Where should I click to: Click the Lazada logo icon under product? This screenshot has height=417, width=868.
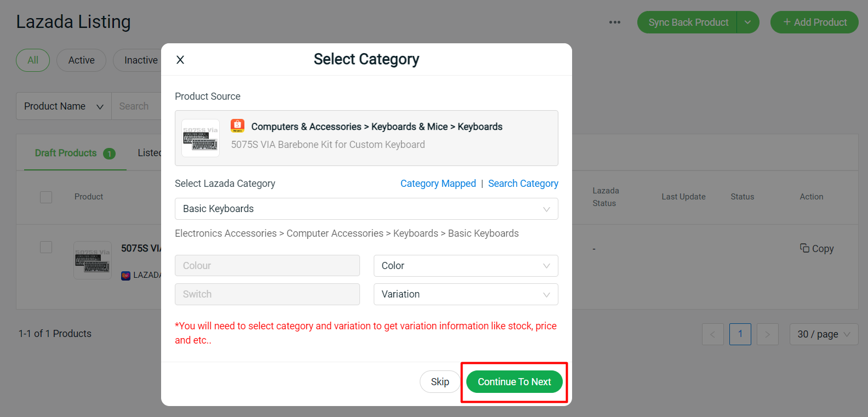pyautogui.click(x=125, y=275)
